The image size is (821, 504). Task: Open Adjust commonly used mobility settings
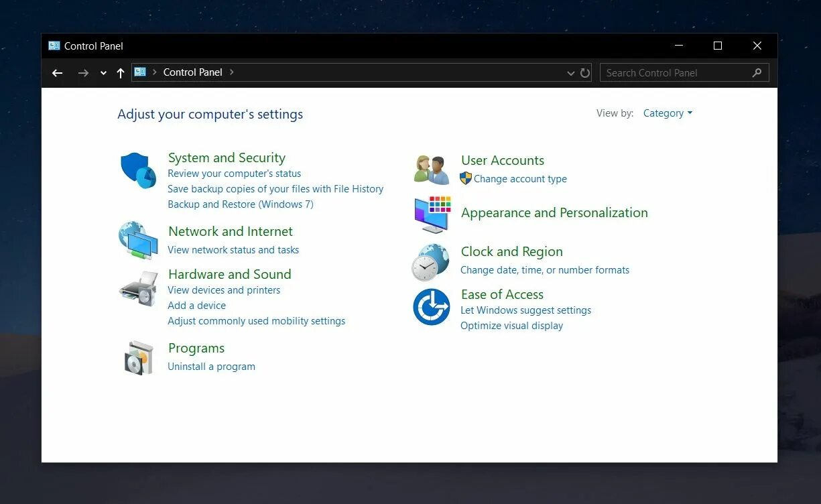(x=257, y=321)
